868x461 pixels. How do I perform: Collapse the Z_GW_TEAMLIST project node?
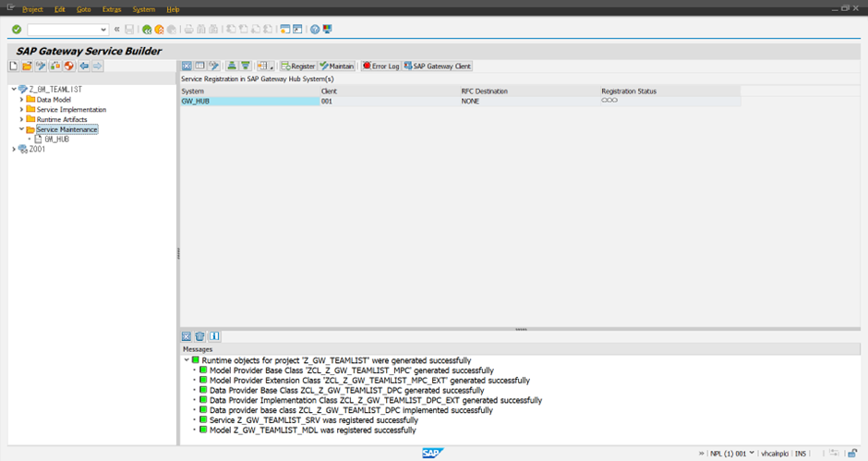pos(14,90)
